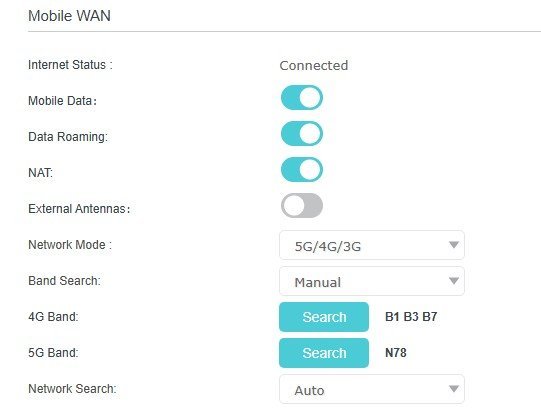Click the Mobile WAN section heading
Viewport: 541px width, 409px height.
[x=69, y=16]
